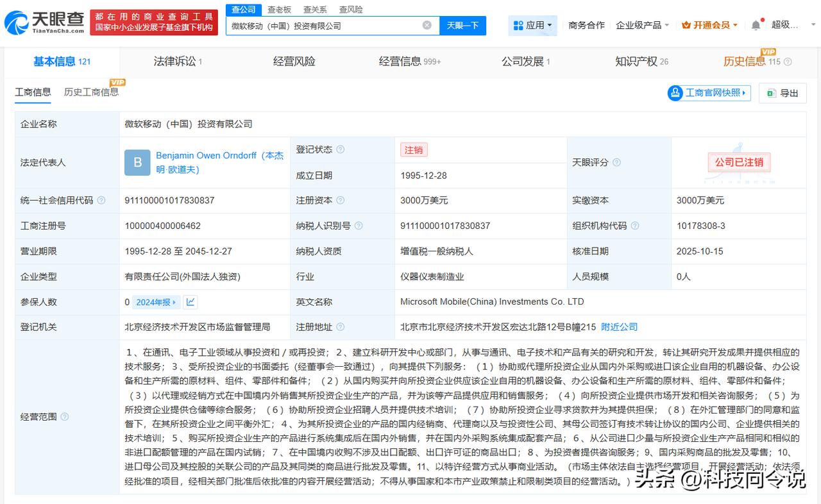821x504 pixels.
Task: Click the Excel icon on the 导出 button
Action: (770, 93)
